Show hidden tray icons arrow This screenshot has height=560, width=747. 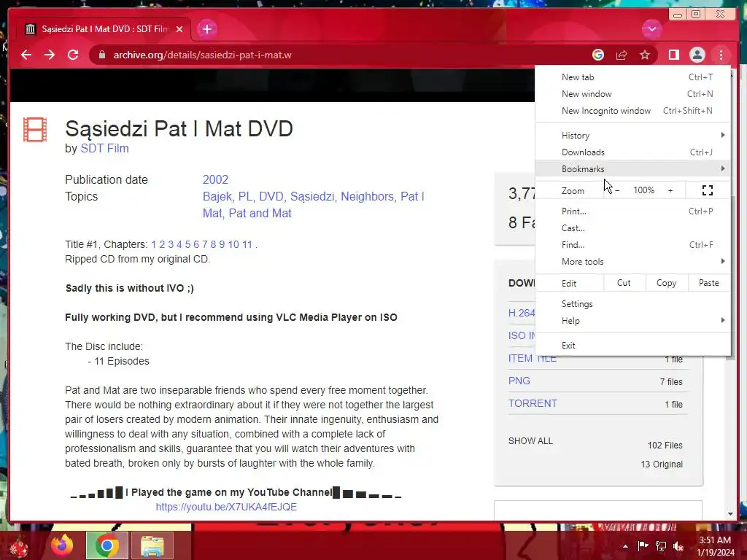[x=625, y=546]
